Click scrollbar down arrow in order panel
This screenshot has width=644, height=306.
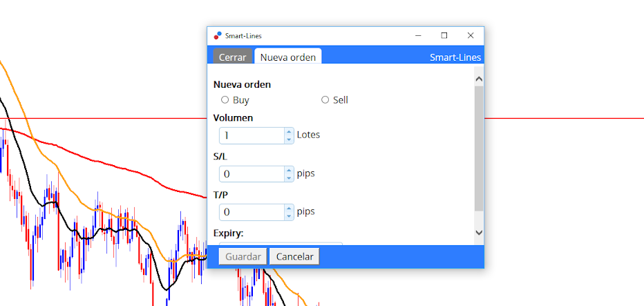coord(479,233)
